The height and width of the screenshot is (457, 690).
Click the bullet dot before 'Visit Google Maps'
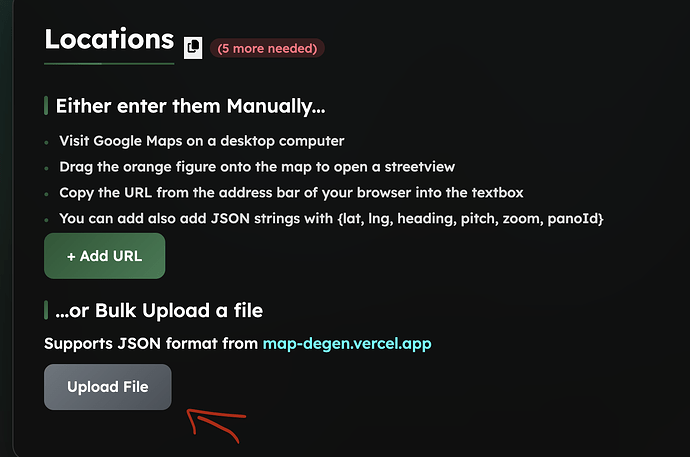[x=46, y=143]
